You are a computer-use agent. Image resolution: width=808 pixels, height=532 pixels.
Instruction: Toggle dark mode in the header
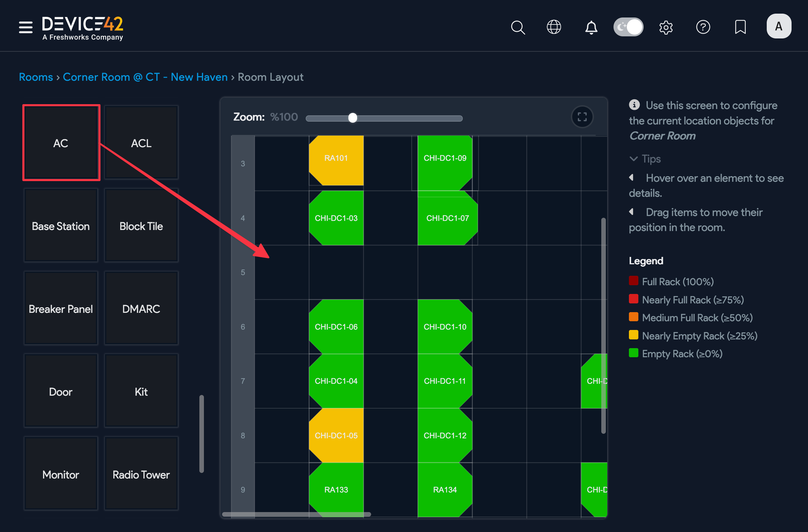pyautogui.click(x=628, y=26)
